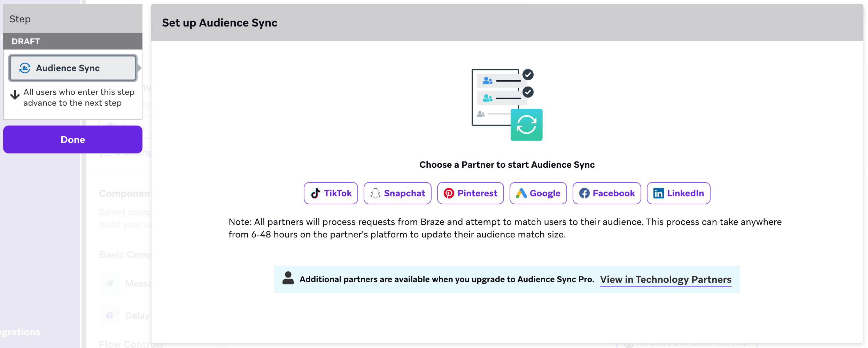Click the DRAFT status bar
The image size is (868, 348).
coord(72,41)
